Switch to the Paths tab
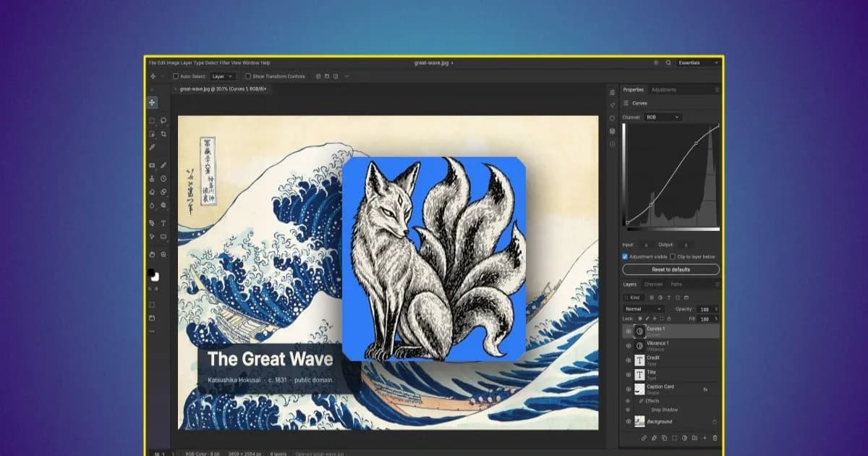This screenshot has height=456, width=868. [x=676, y=284]
